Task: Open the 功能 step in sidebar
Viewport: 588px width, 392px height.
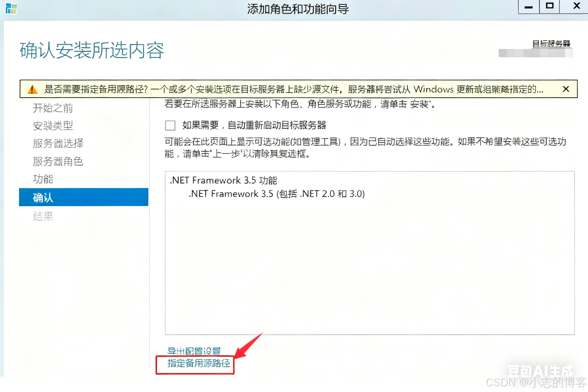Action: point(43,179)
